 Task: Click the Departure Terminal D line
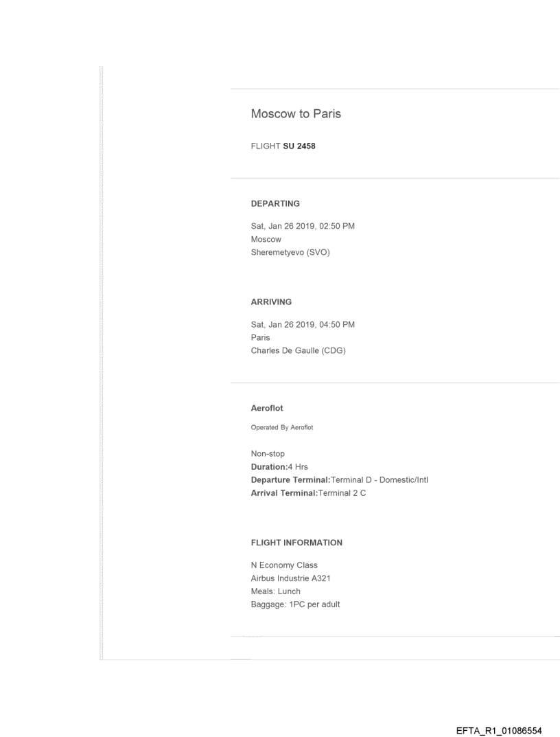coord(340,479)
